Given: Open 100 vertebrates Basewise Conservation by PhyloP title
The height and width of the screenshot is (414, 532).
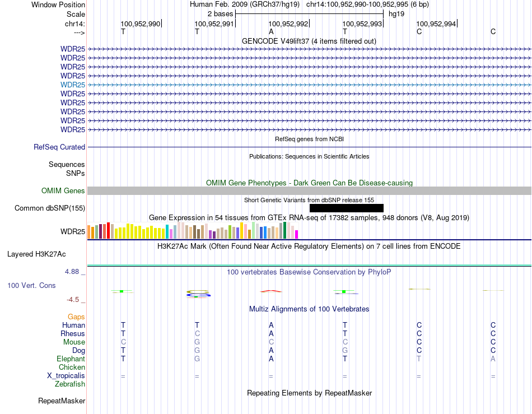Looking at the screenshot, I should [309, 272].
